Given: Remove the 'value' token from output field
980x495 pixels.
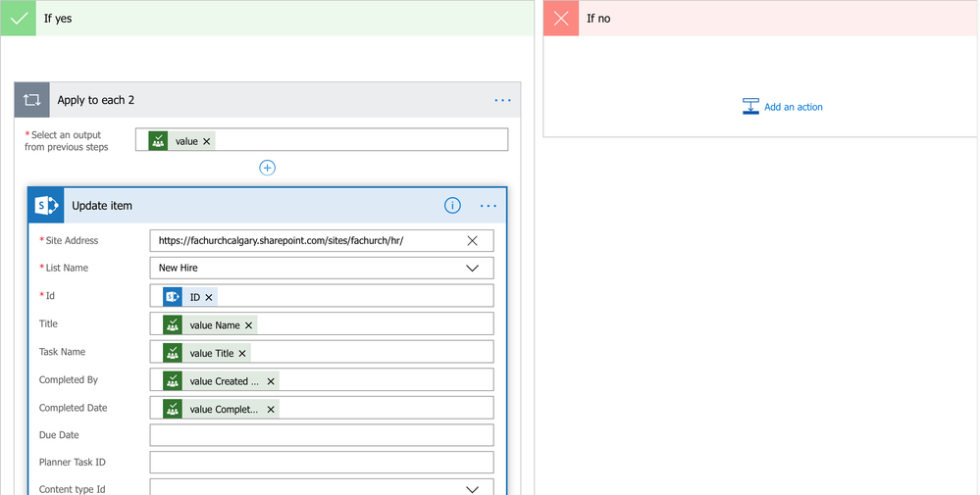Looking at the screenshot, I should coord(207,141).
